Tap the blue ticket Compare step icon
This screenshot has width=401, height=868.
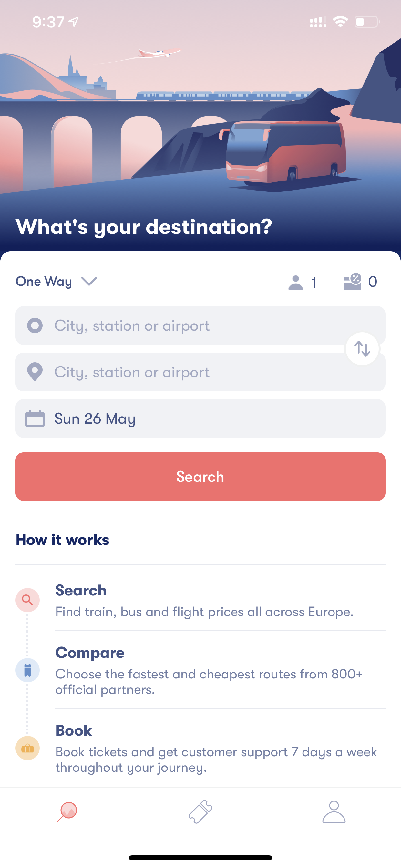tap(28, 670)
